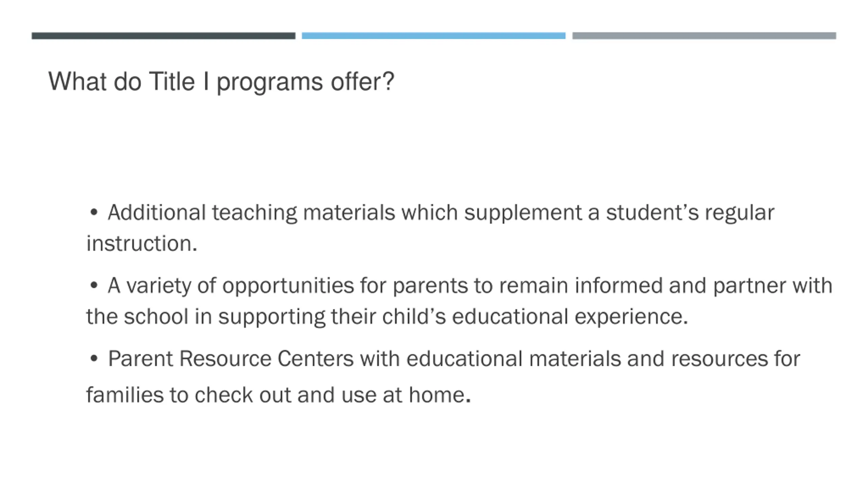The image size is (868, 488).
Task: Click the word 'student's' in first bullet
Action: tap(652, 213)
